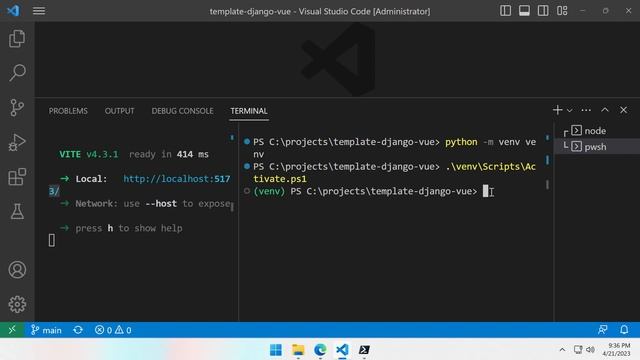The image size is (640, 360).
Task: Show hidden system tray icons
Action: [x=562, y=350]
